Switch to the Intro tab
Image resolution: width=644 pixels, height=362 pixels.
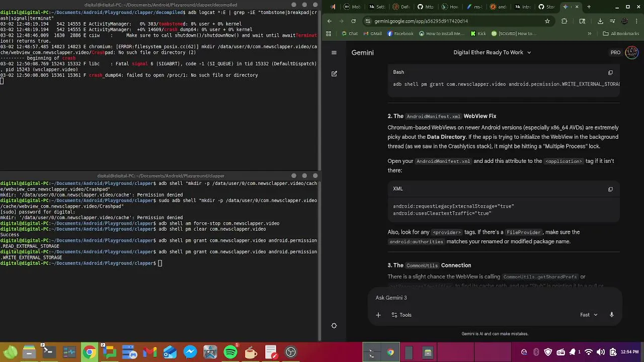(x=522, y=7)
